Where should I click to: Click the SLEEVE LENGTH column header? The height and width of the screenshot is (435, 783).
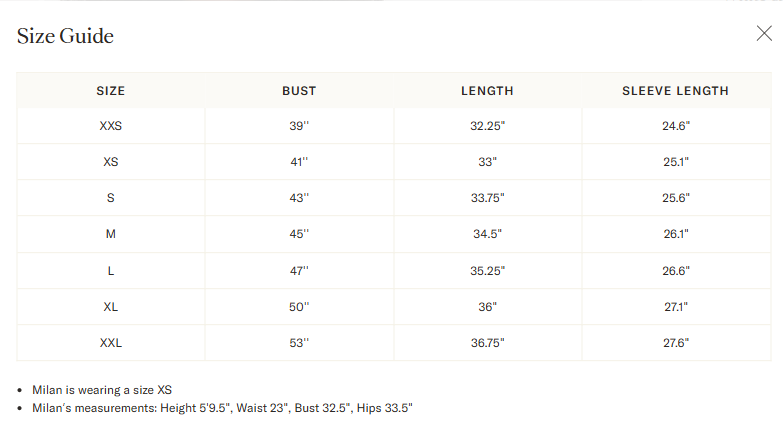pyautogui.click(x=675, y=91)
